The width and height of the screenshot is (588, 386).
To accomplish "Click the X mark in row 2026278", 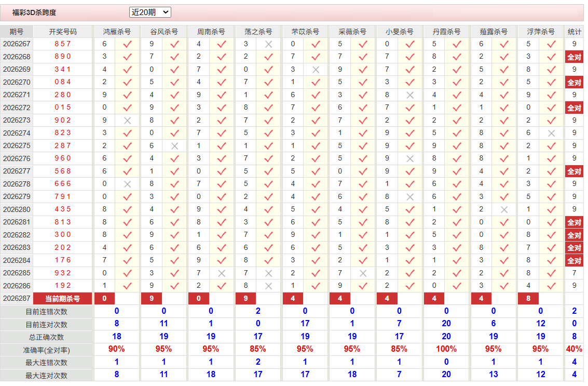I will point(128,184).
